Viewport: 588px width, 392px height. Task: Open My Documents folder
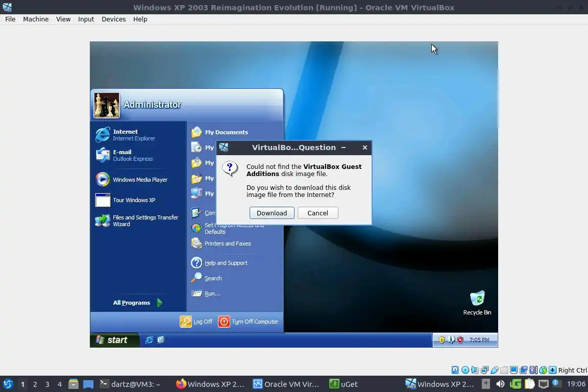coord(219,132)
